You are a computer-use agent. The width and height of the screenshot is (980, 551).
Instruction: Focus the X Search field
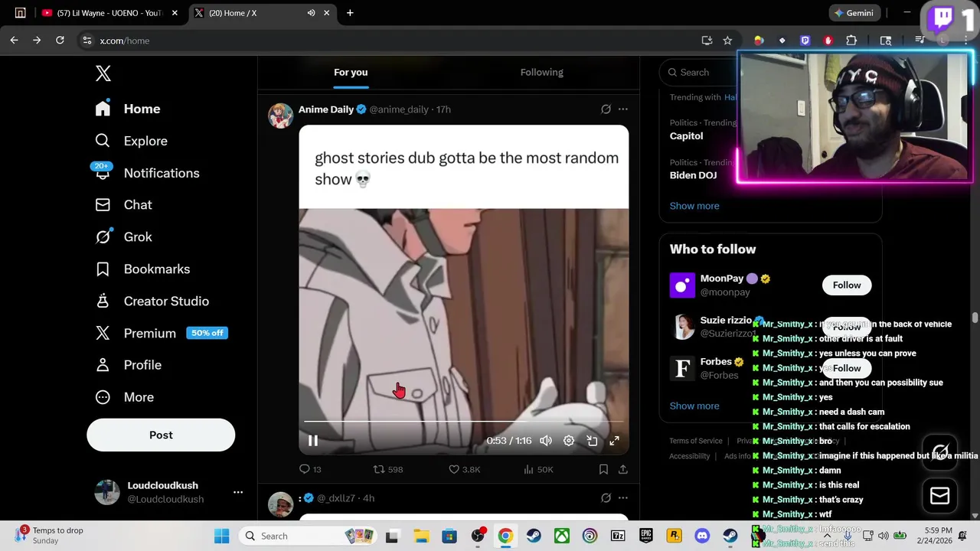698,72
